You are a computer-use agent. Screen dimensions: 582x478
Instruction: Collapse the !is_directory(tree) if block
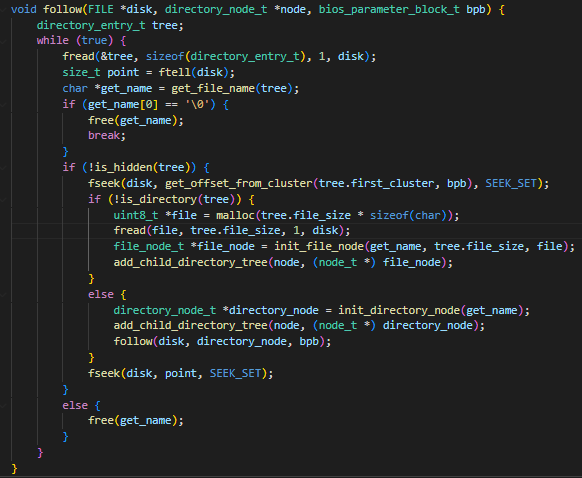3,200
